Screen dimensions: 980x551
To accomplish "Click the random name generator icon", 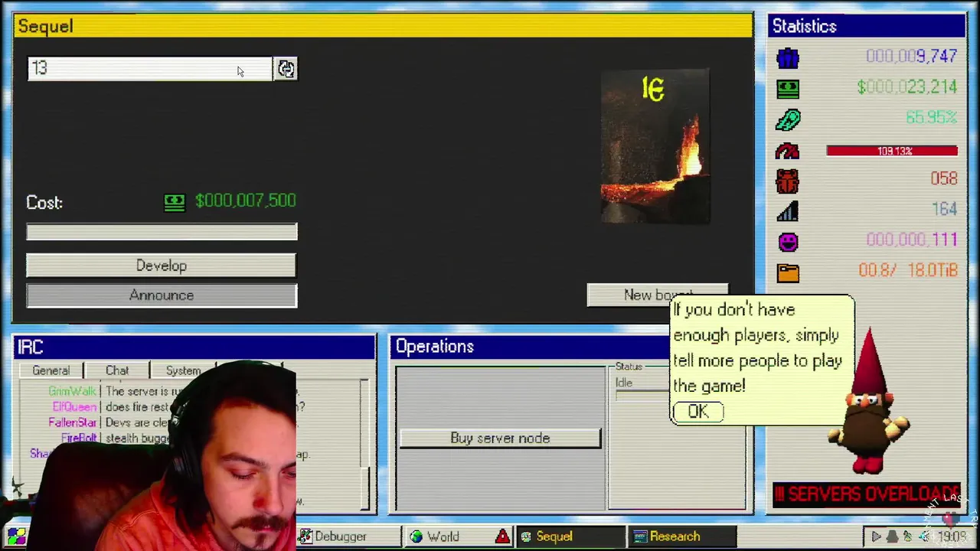I will [x=286, y=69].
